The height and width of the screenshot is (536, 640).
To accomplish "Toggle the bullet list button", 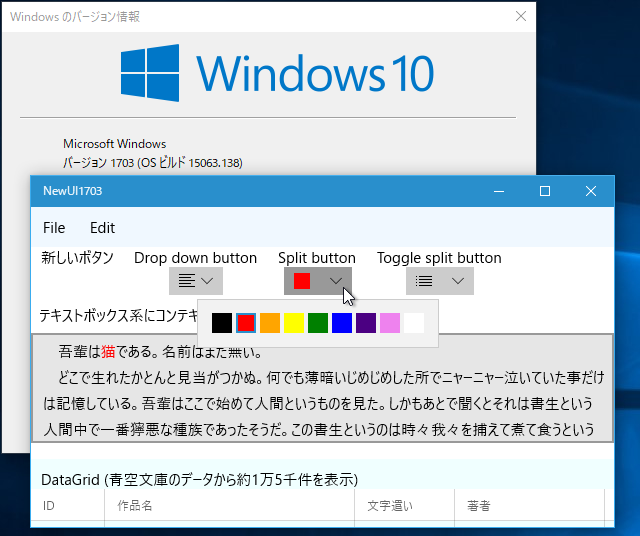I will coord(424,281).
